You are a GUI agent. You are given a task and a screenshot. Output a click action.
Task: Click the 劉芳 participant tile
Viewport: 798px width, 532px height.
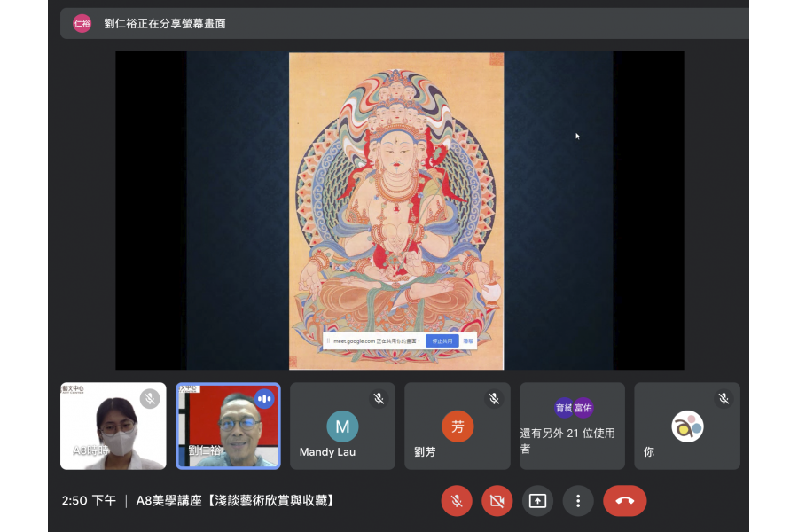click(x=458, y=426)
